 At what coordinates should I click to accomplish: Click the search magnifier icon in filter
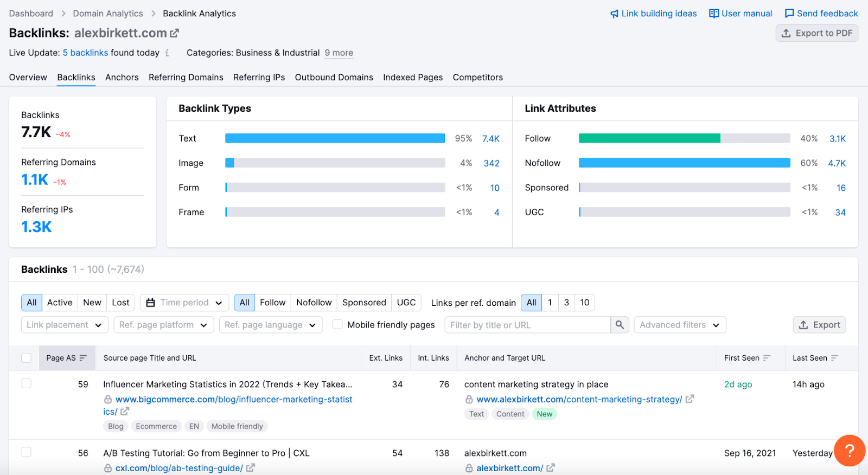click(x=620, y=325)
